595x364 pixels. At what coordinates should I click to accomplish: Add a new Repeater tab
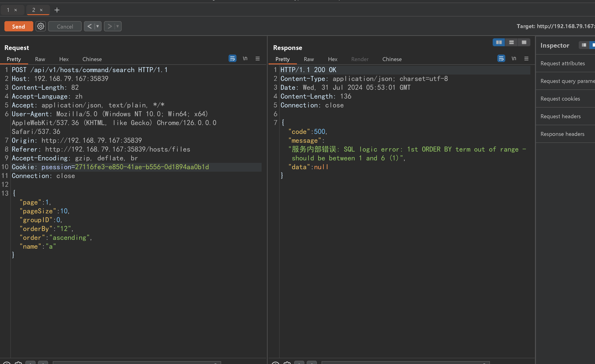click(x=57, y=10)
